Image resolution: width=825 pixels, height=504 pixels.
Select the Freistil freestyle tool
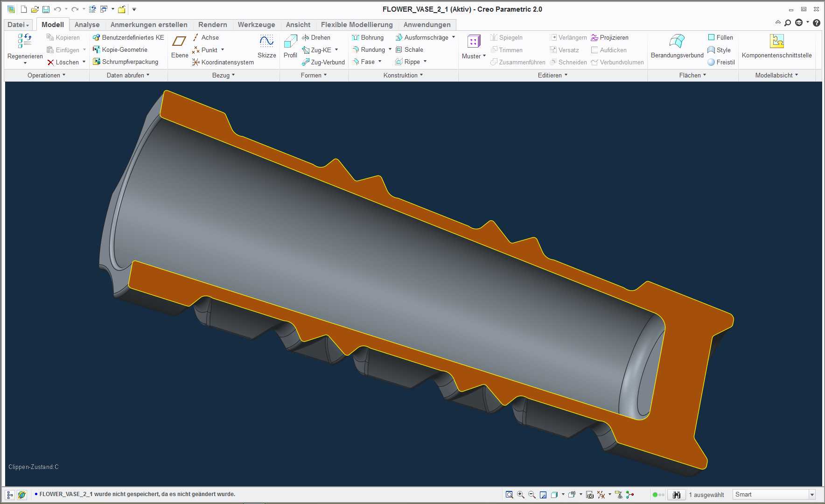[721, 62]
